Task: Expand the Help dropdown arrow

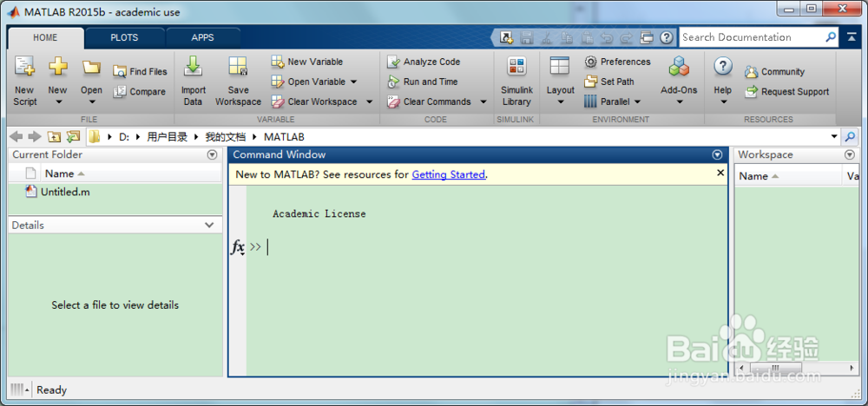Action: (723, 101)
